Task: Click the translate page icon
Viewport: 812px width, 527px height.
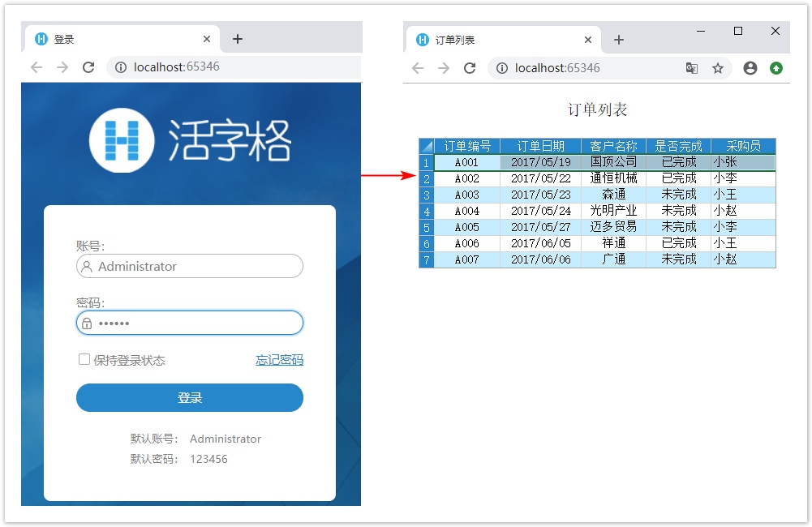Action: pyautogui.click(x=691, y=68)
